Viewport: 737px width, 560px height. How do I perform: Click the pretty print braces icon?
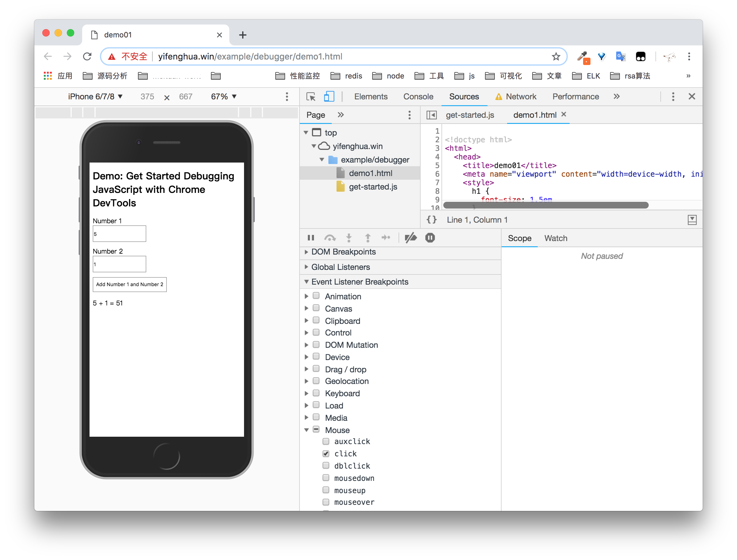point(432,220)
